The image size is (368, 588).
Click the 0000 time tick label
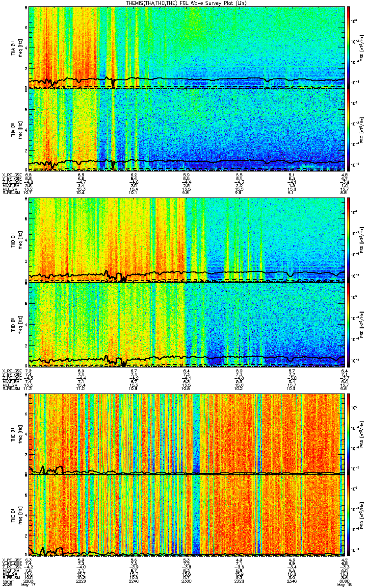(x=344, y=581)
